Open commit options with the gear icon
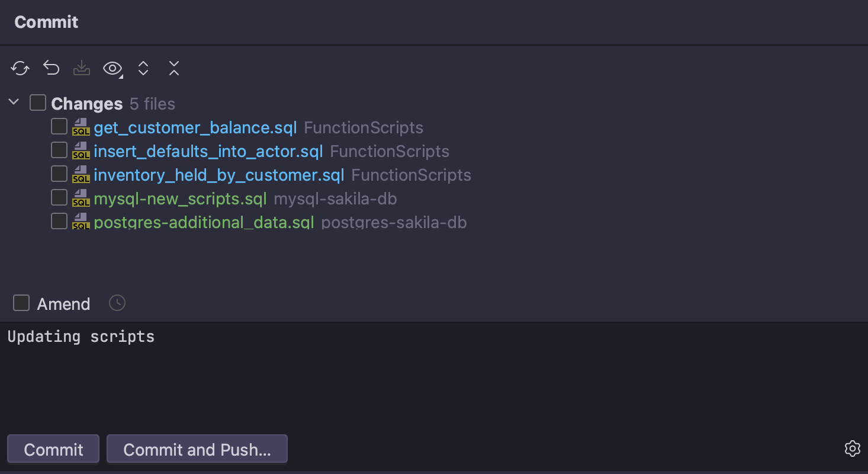 (852, 449)
